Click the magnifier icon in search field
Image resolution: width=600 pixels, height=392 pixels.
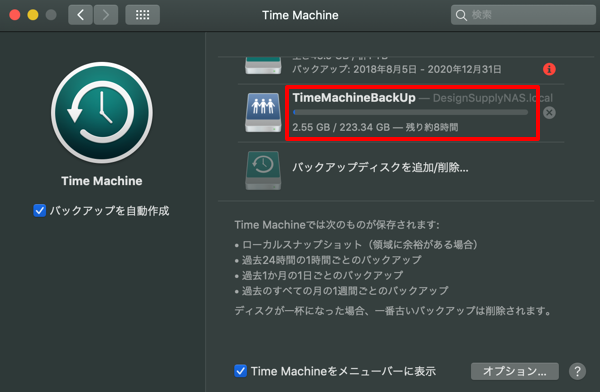[461, 15]
